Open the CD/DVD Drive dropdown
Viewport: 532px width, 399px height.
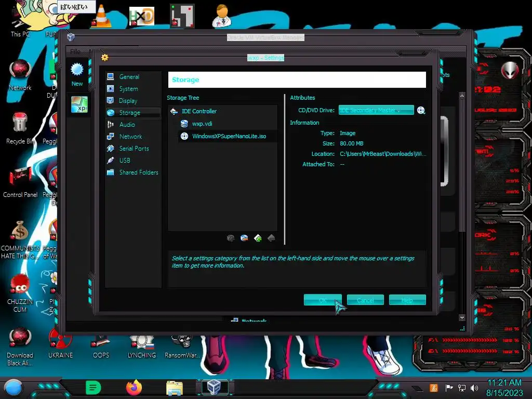376,110
